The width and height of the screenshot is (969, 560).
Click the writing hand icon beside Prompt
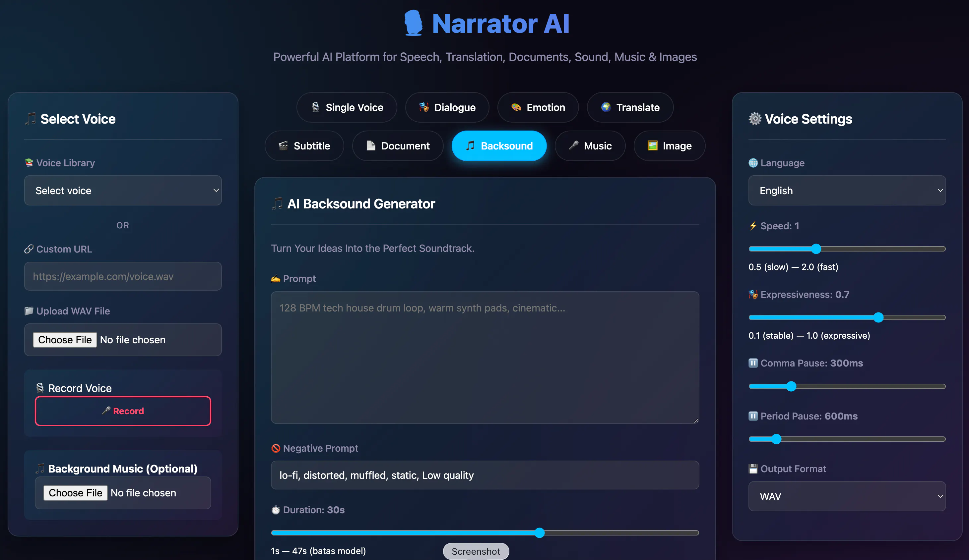(x=276, y=278)
